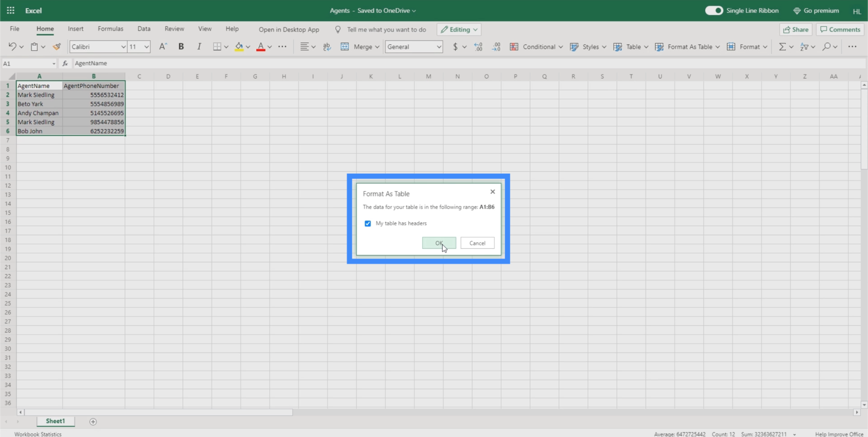Click the Table icon in ribbon
This screenshot has height=437, width=868.
click(x=617, y=47)
